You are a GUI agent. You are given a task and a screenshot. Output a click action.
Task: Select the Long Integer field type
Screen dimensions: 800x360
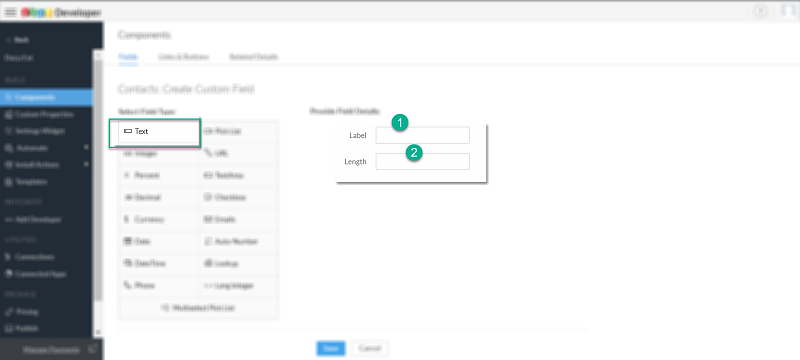(238, 286)
